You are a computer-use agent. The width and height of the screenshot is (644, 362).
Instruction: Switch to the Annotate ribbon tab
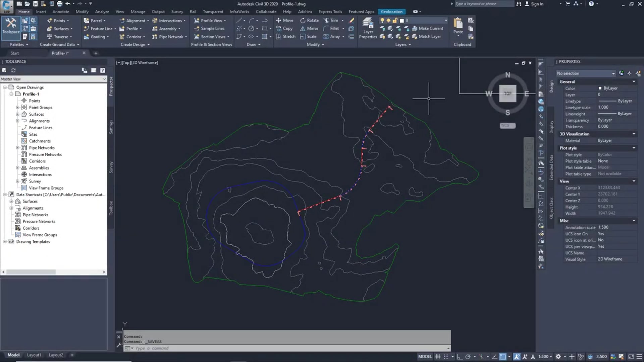click(61, 11)
